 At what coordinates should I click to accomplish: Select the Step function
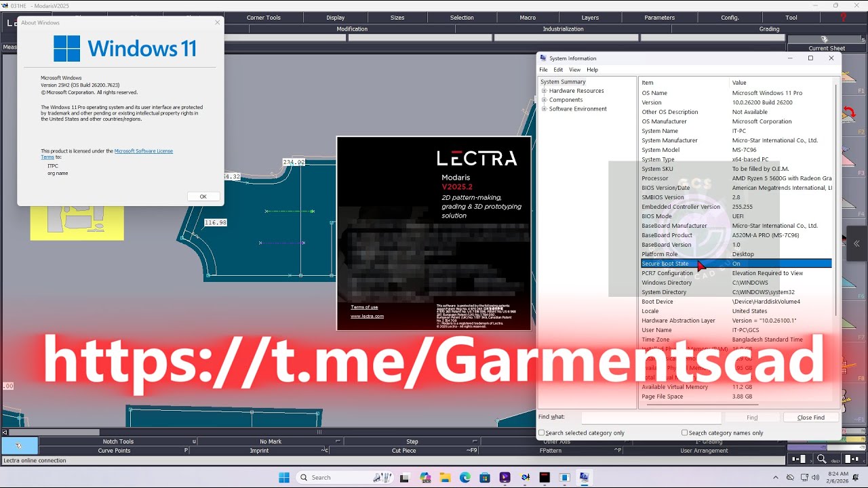pos(412,441)
